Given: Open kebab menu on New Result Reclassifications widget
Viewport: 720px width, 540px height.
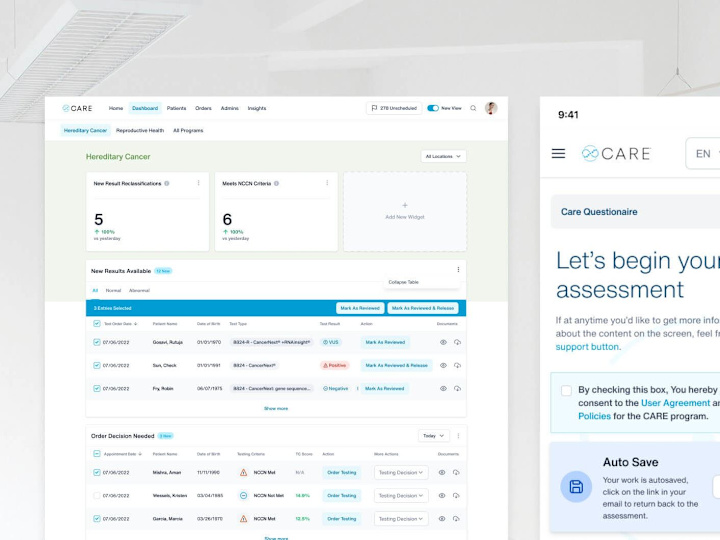Looking at the screenshot, I should point(198,183).
